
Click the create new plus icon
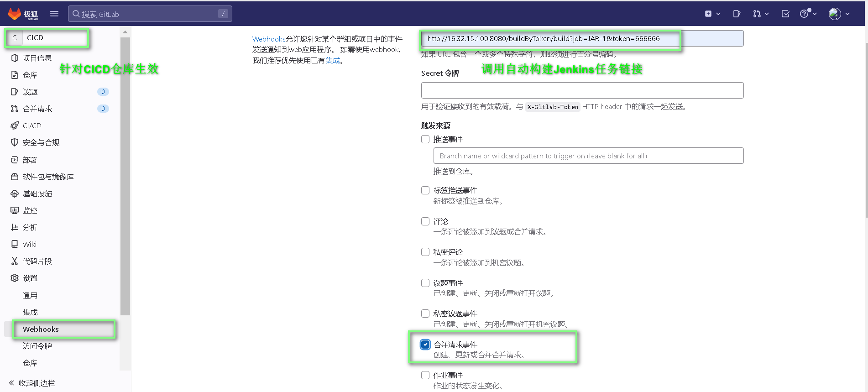(x=708, y=14)
